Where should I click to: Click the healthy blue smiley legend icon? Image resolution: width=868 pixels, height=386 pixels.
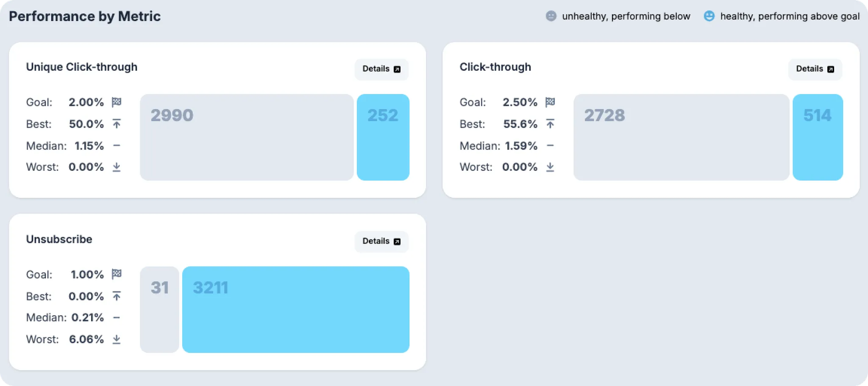click(x=709, y=16)
